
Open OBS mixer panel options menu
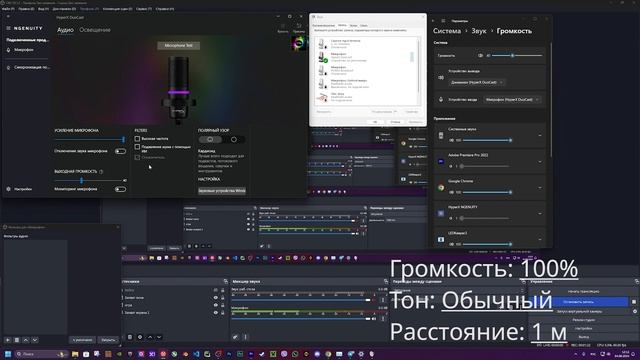click(245, 337)
